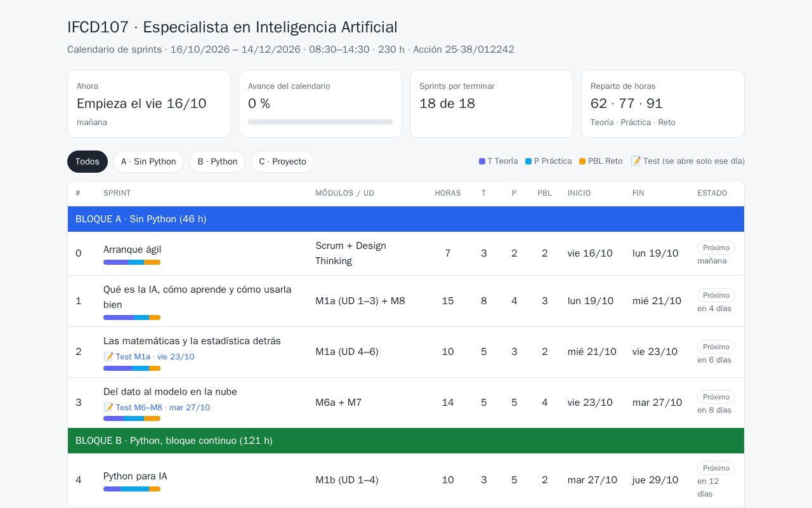Click the Próximo badge for Python para IA
This screenshot has width=812, height=508.
[x=716, y=468]
